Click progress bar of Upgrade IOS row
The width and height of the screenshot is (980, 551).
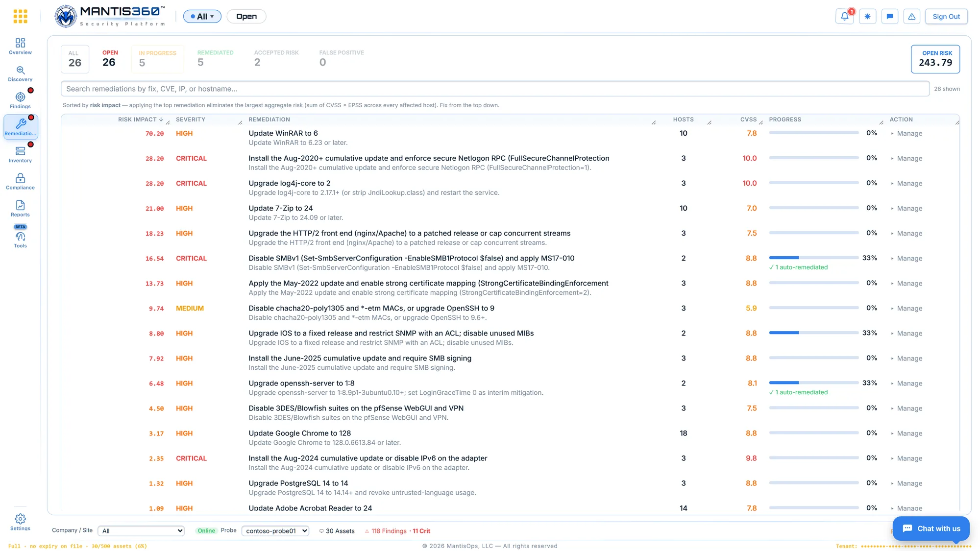814,333
